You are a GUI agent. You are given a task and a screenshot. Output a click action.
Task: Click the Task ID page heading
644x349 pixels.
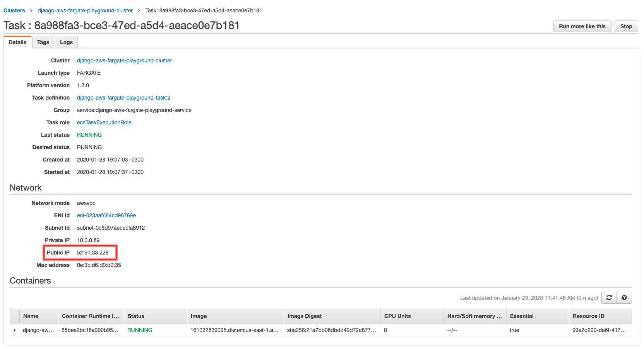[122, 26]
